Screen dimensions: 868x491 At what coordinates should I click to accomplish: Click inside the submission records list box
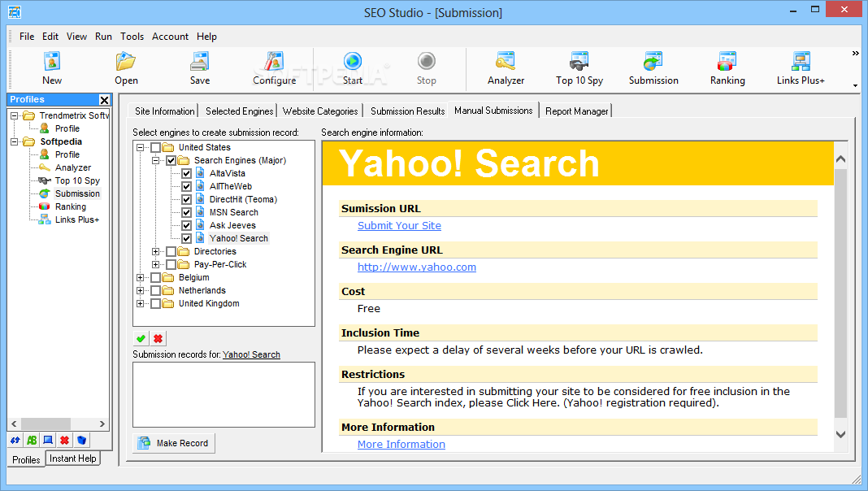point(224,395)
